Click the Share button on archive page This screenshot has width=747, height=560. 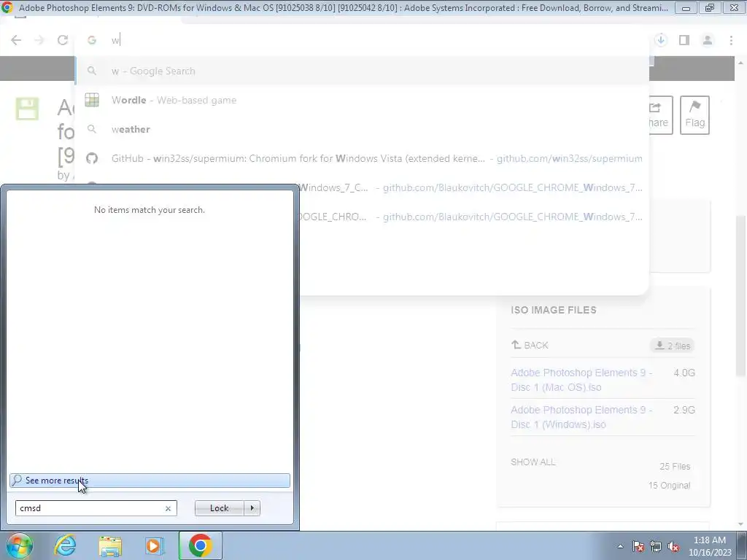tap(661, 115)
